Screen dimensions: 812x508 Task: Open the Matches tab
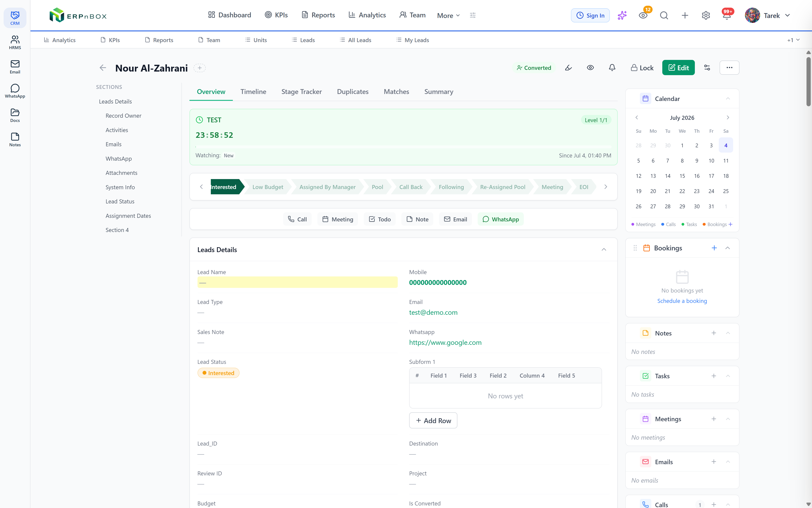coord(396,92)
